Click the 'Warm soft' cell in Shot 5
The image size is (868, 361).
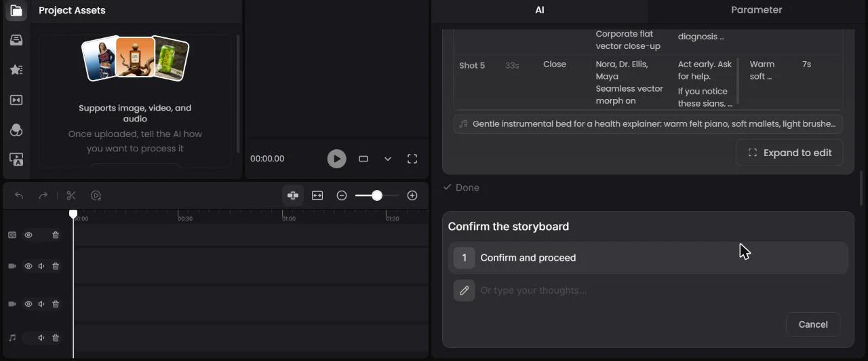[762, 71]
